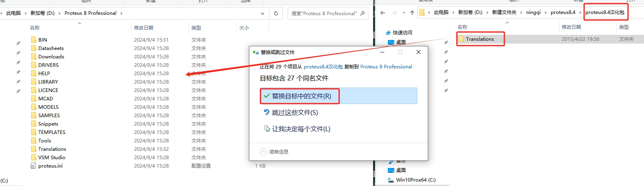Open the address bar history dropdown
The width and height of the screenshot is (644, 186).
pos(262,13)
